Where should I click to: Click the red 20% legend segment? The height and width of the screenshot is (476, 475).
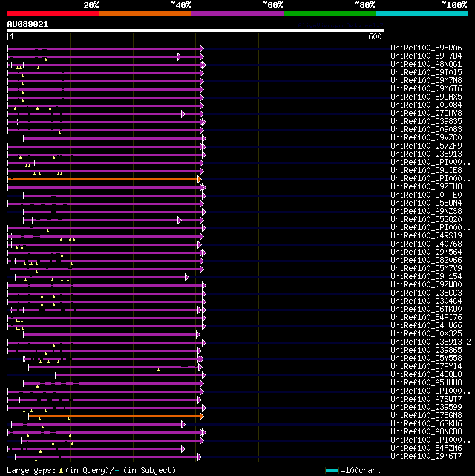tap(53, 13)
